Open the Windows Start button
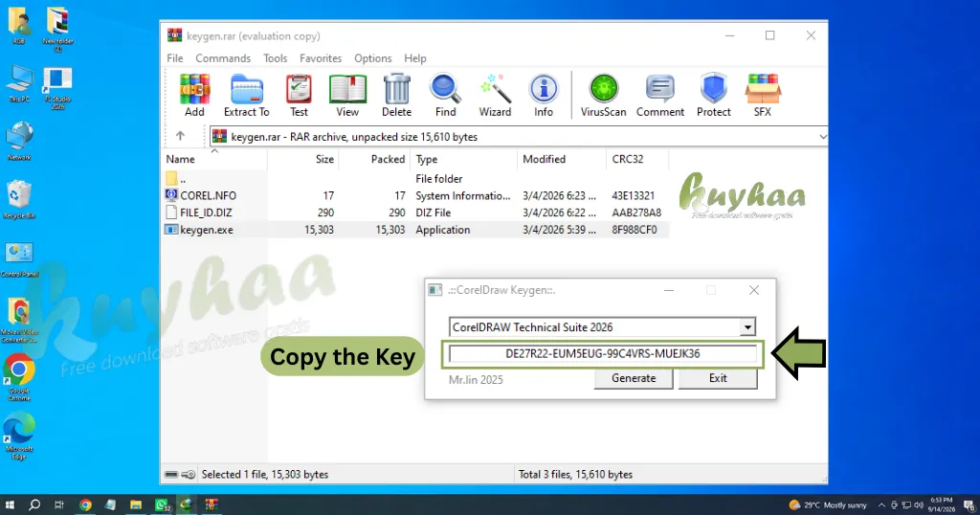 pyautogui.click(x=10, y=504)
